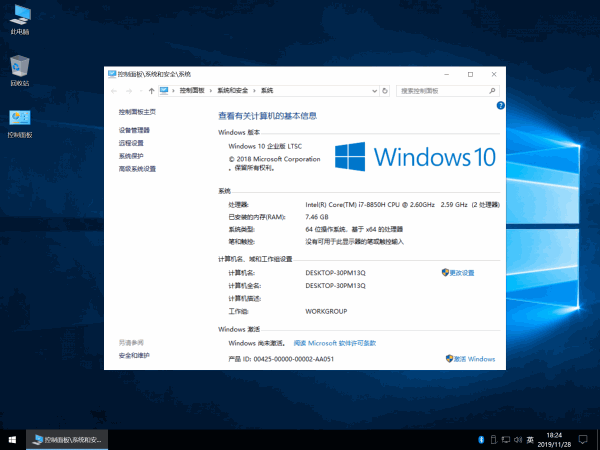Toggle the 英 input method indicator
The width and height of the screenshot is (600, 450).
point(530,440)
